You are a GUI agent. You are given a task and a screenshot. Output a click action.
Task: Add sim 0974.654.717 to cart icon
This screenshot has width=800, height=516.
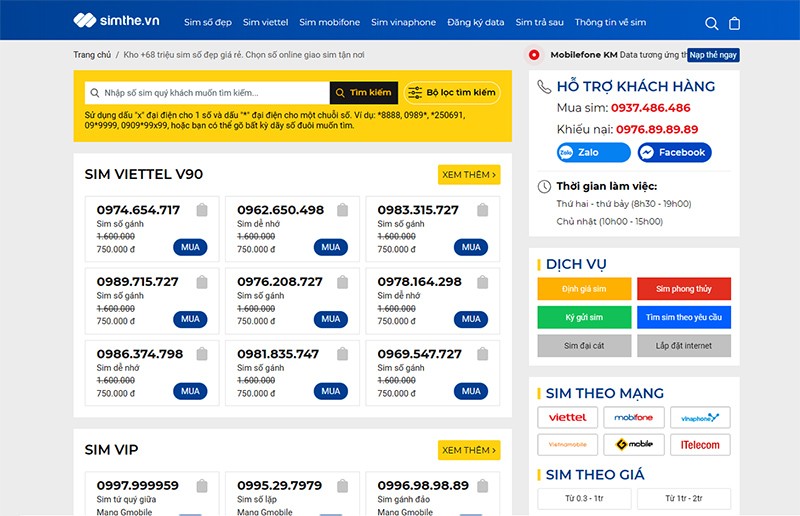(x=202, y=210)
